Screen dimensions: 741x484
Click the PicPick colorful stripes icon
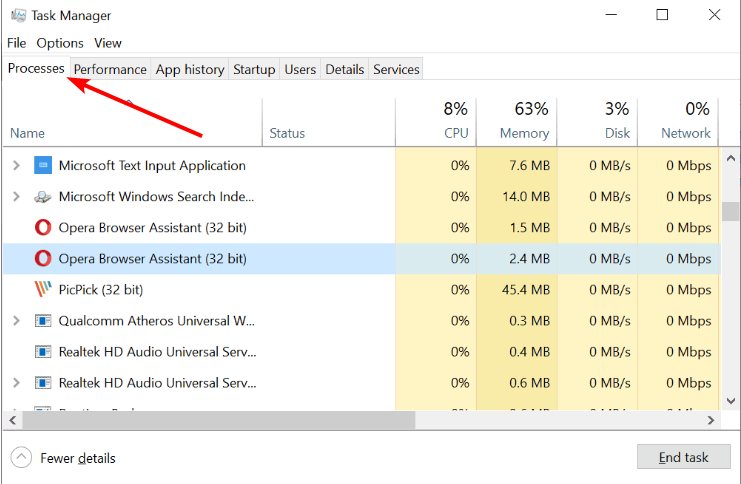43,289
